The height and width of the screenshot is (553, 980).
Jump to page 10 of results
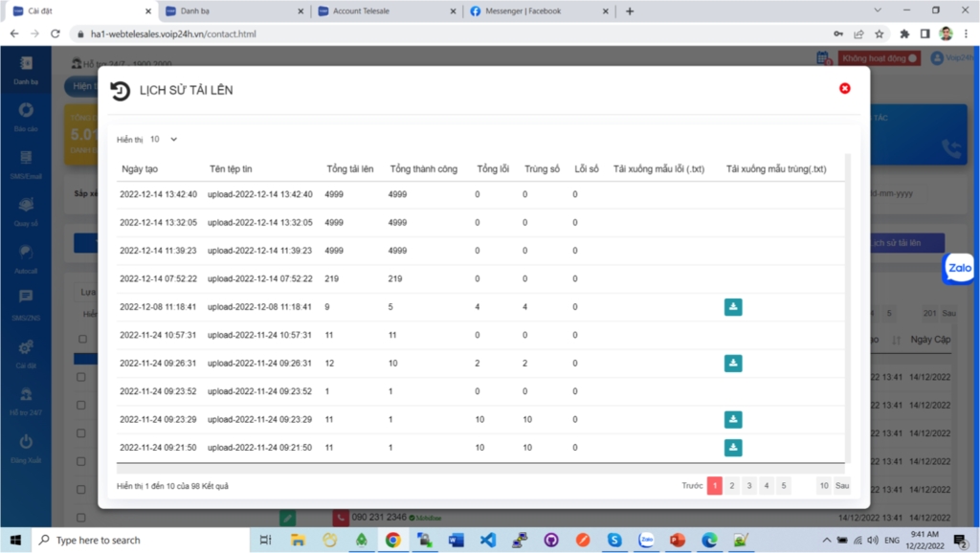[823, 486]
